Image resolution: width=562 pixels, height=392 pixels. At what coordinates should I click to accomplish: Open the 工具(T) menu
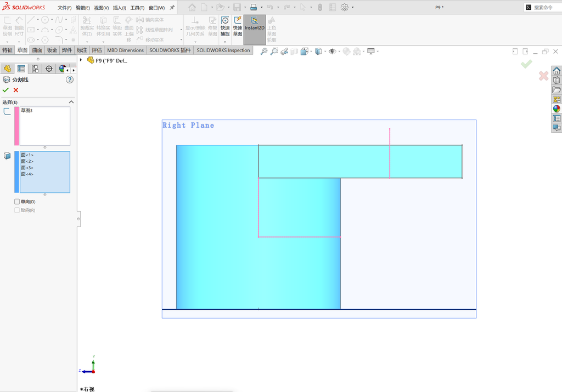pos(137,8)
